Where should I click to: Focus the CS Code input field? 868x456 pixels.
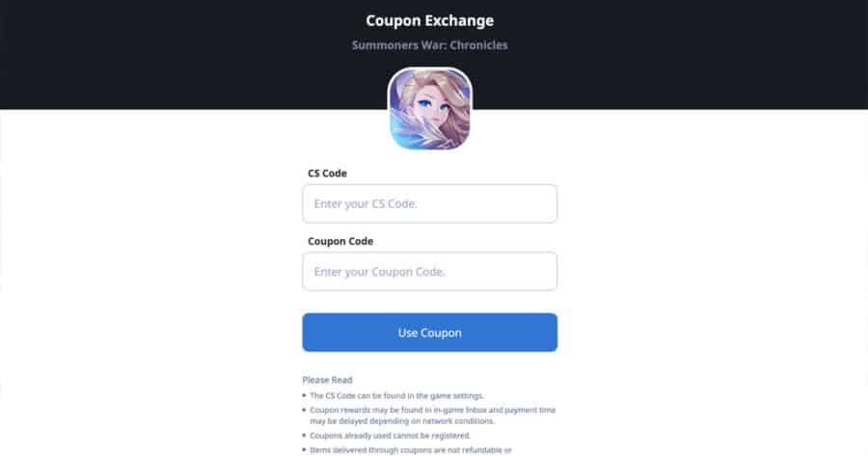coord(429,203)
